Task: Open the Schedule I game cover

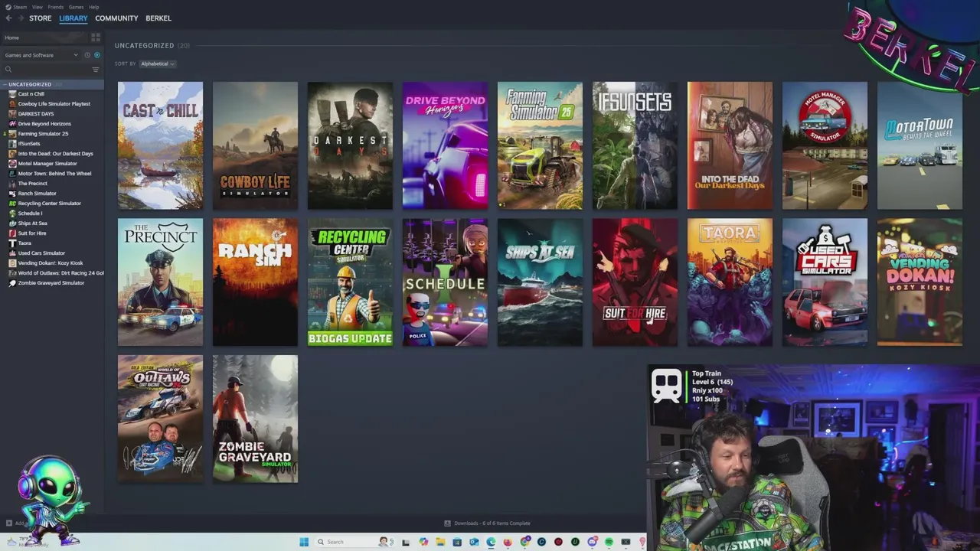Action: pos(445,282)
